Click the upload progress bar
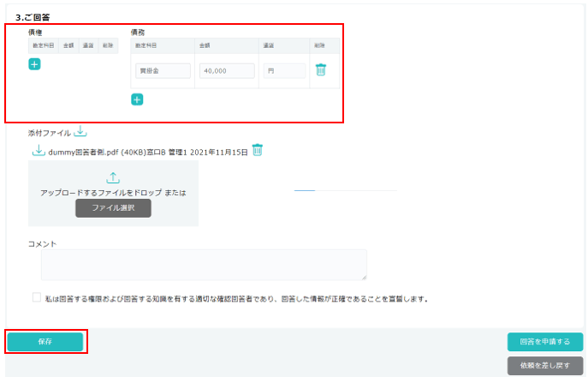Image resolution: width=588 pixels, height=377 pixels. (345, 189)
